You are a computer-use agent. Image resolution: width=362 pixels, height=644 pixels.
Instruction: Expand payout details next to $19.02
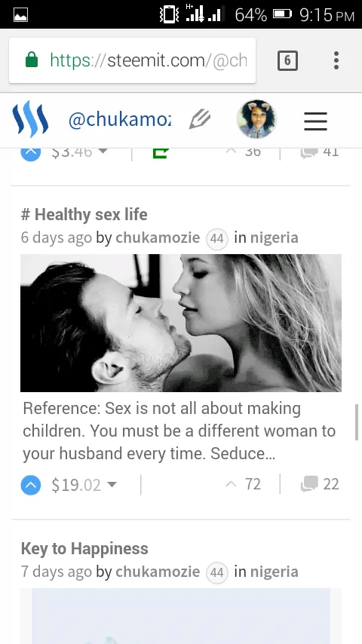pyautogui.click(x=112, y=485)
